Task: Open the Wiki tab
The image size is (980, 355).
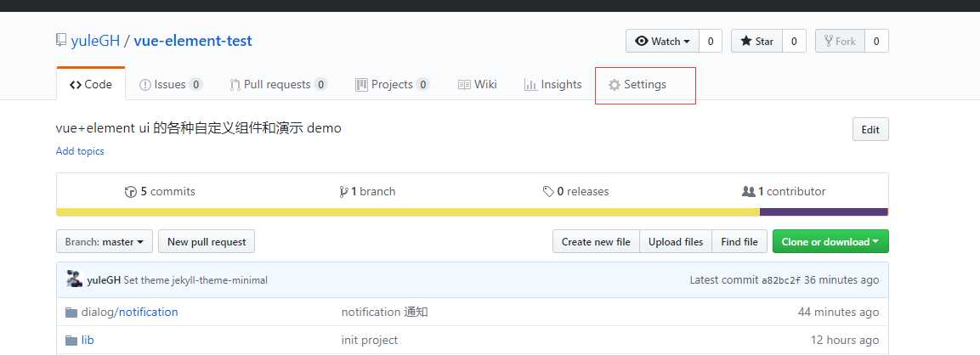Action: click(478, 84)
